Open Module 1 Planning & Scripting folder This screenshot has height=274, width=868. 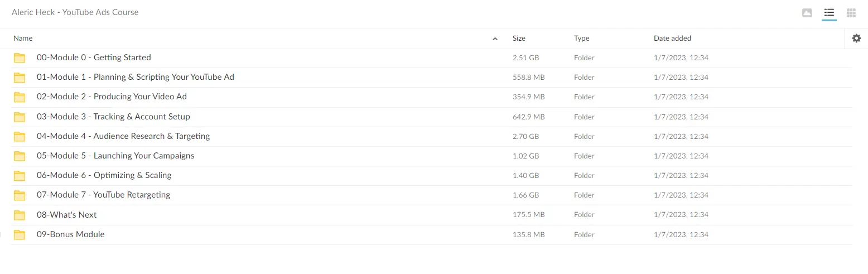click(136, 77)
